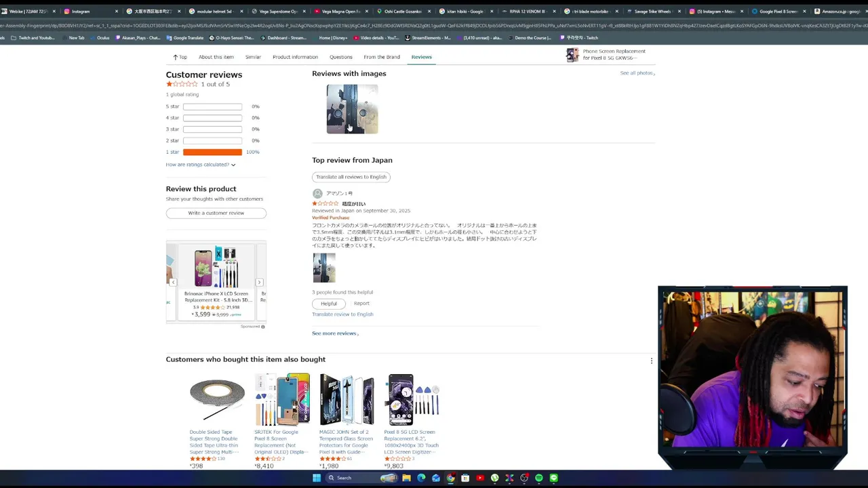868x488 pixels.
Task: Open uTorrent from the taskbar
Action: coord(495,478)
